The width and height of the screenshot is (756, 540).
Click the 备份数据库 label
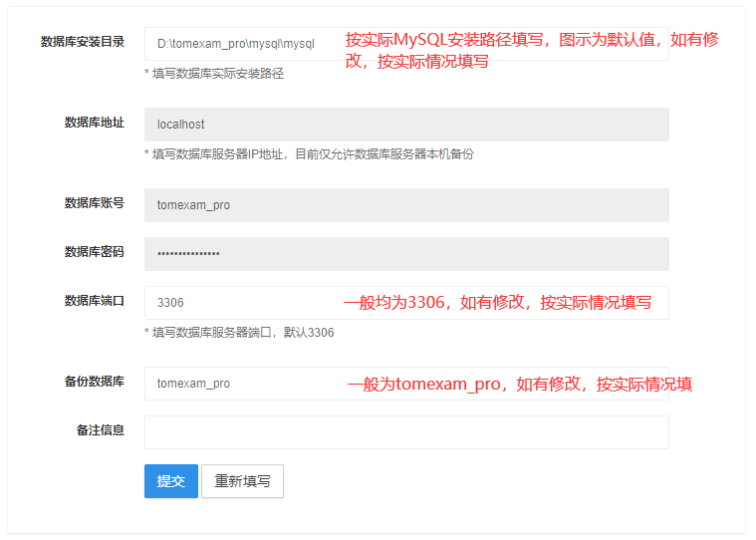(x=95, y=382)
